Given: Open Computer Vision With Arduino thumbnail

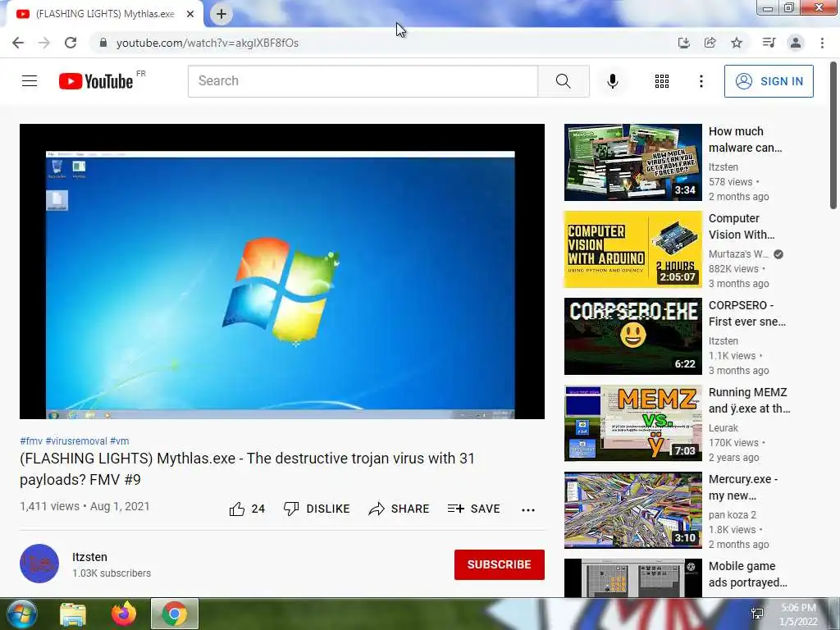Looking at the screenshot, I should [x=632, y=249].
